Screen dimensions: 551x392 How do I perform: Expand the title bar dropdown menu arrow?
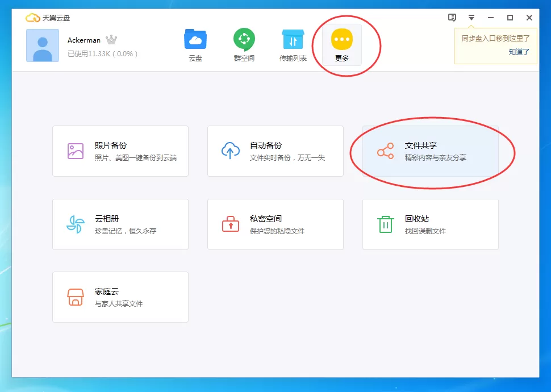tap(471, 18)
